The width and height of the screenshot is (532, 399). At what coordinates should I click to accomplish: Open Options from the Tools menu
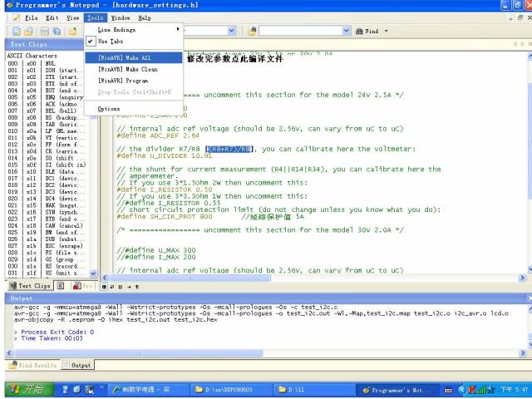(109, 109)
